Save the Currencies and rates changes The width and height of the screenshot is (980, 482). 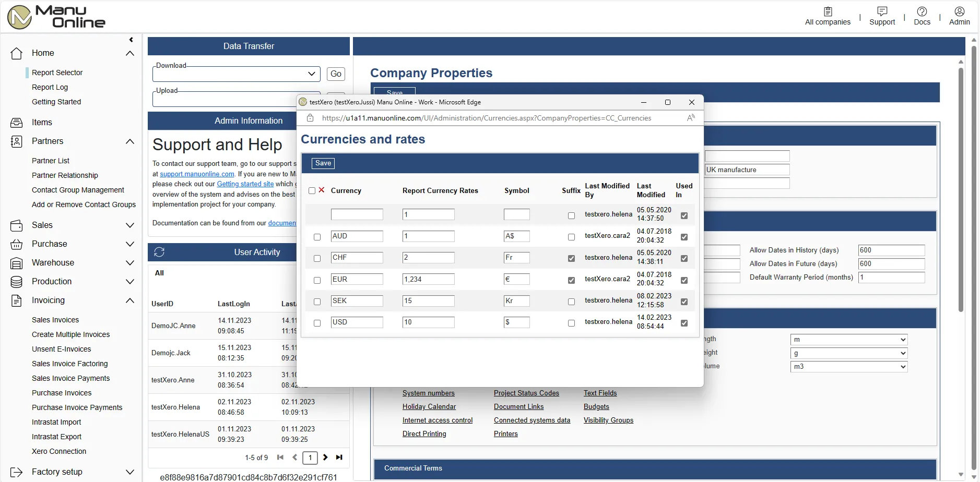pyautogui.click(x=323, y=163)
